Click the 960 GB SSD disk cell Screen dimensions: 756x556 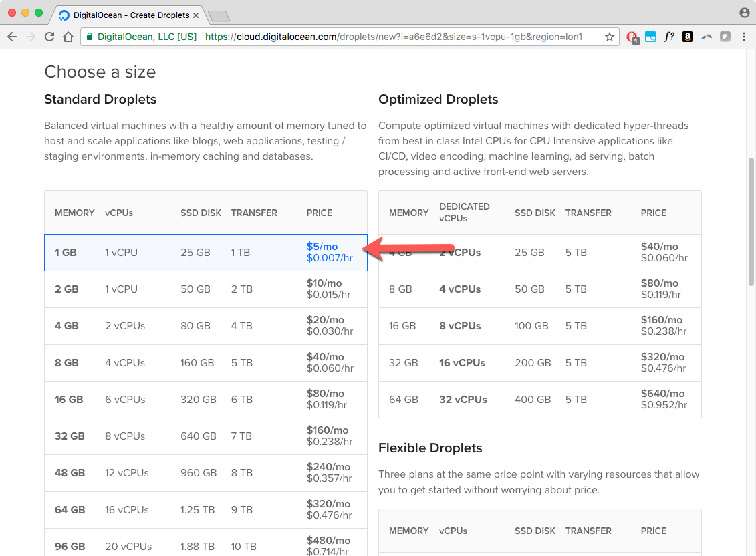[x=199, y=473]
